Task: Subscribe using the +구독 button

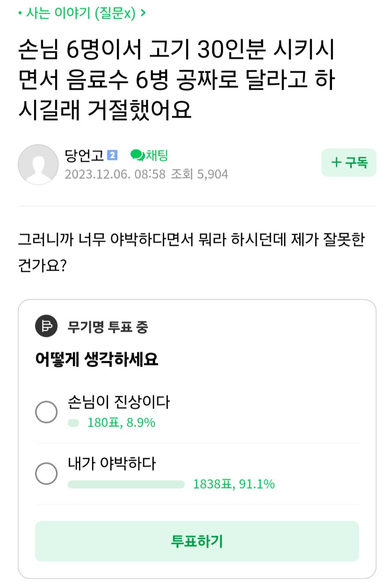Action: tap(349, 163)
